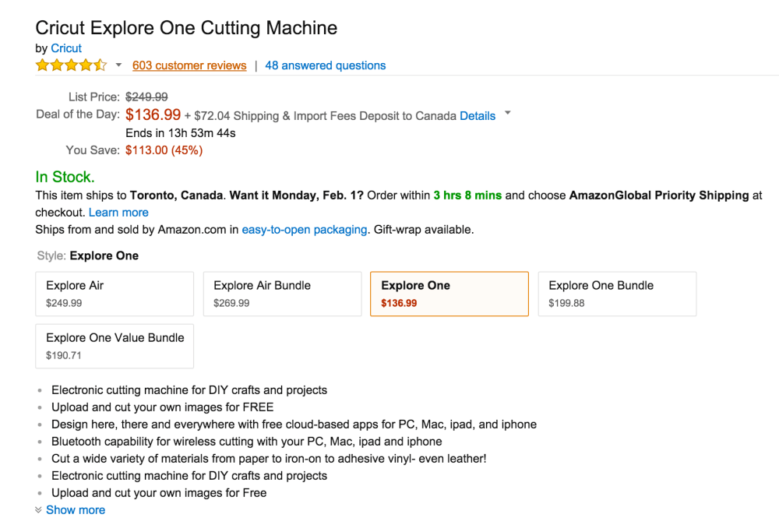The height and width of the screenshot is (532, 779).
Task: Click the red $136.99 deal price
Action: [x=153, y=115]
